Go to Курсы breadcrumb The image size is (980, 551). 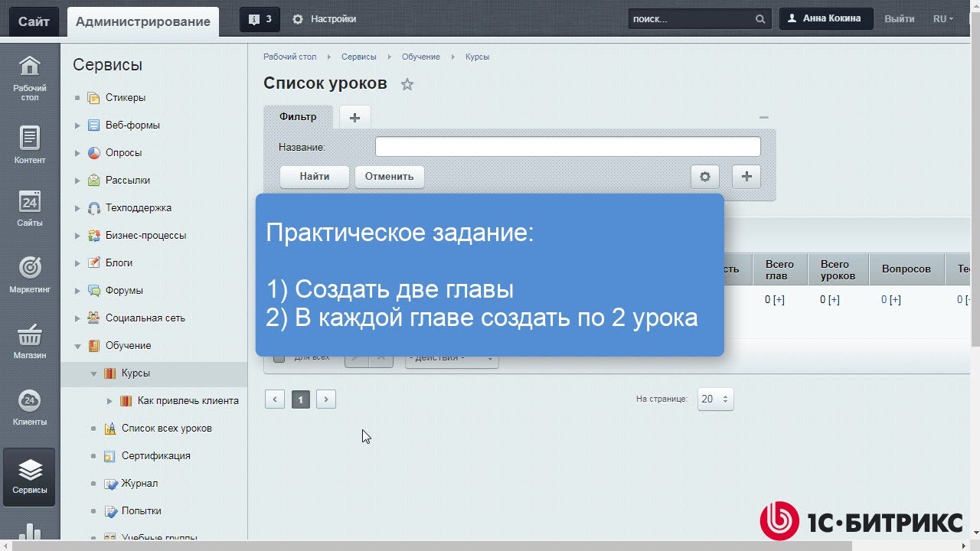478,57
